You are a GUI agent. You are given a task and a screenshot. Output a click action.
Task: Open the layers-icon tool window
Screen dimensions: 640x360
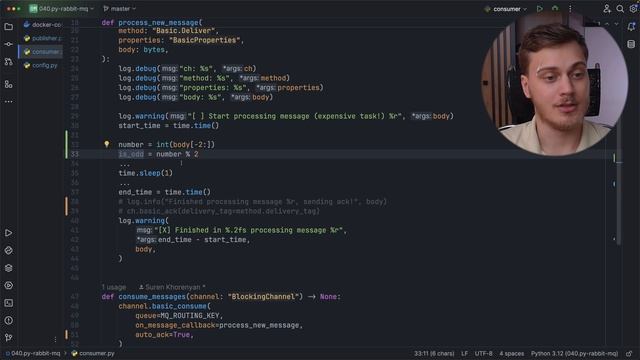[9, 268]
